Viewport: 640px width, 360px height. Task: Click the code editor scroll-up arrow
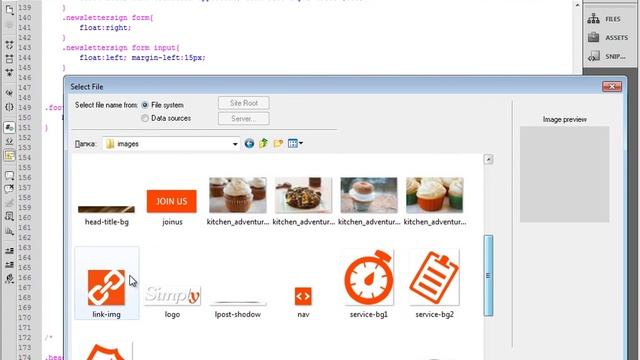577,5
